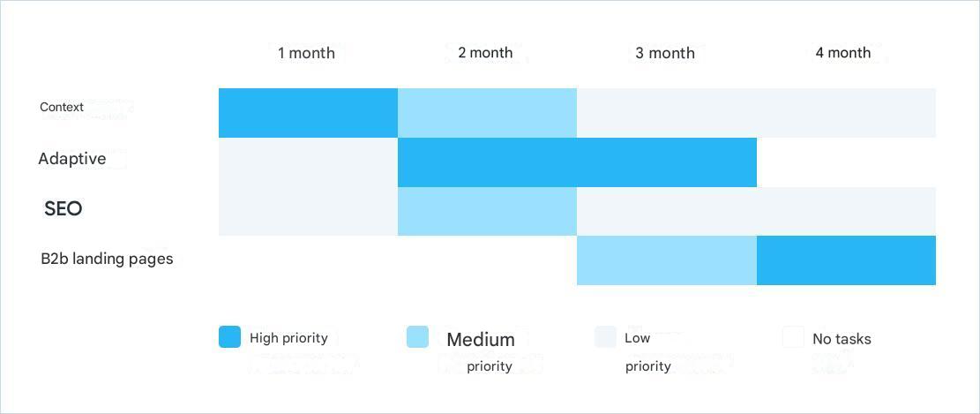Click the High priority legend swatch
The image size is (980, 414).
pos(229,337)
